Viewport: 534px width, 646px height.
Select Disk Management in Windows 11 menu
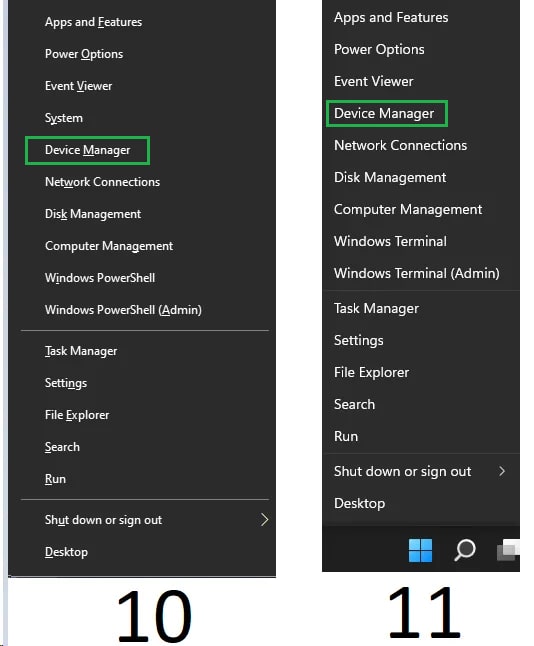[x=390, y=178]
